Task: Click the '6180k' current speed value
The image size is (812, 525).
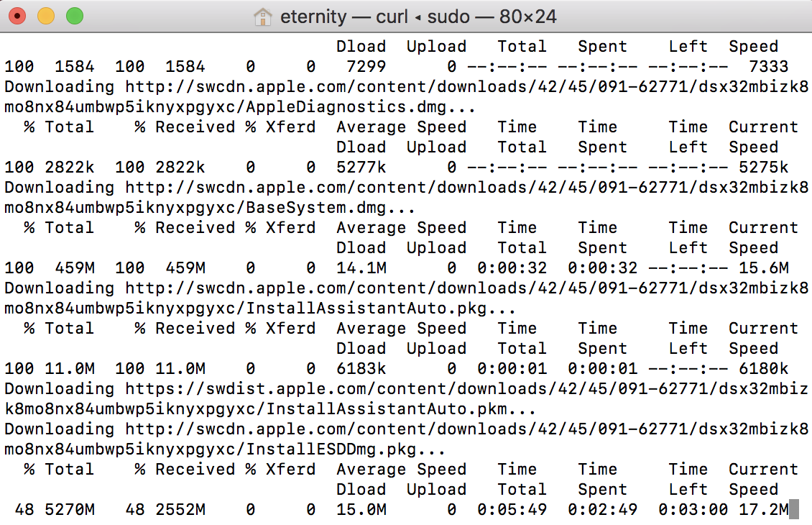Action: (764, 368)
